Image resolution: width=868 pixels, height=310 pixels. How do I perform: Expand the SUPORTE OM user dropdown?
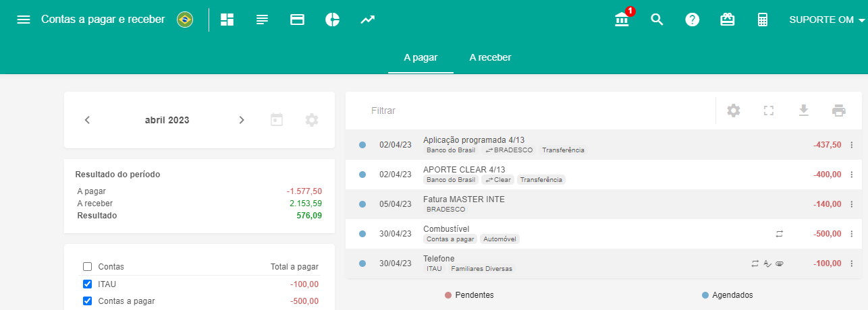827,20
